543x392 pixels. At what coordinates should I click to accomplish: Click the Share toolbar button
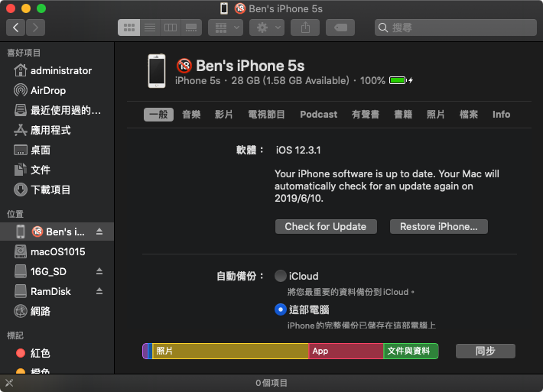click(305, 28)
